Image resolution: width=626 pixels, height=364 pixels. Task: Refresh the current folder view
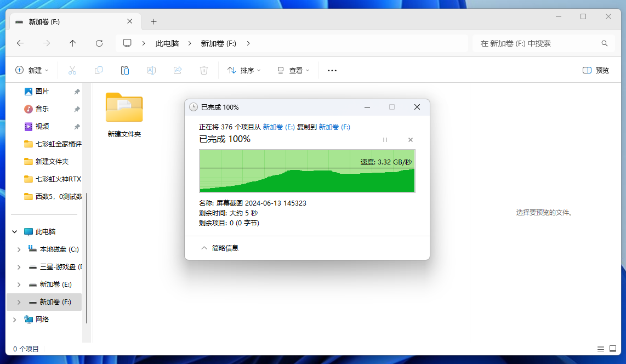click(99, 43)
